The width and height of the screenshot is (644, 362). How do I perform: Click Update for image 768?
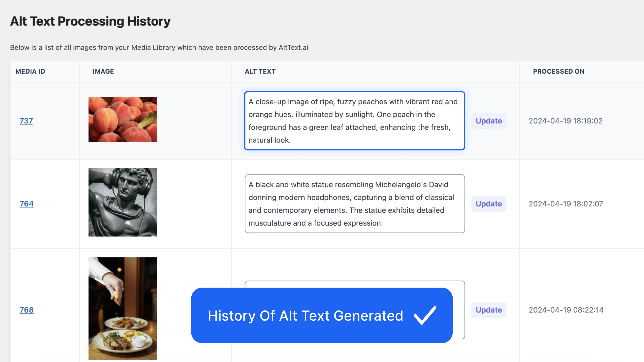(488, 310)
